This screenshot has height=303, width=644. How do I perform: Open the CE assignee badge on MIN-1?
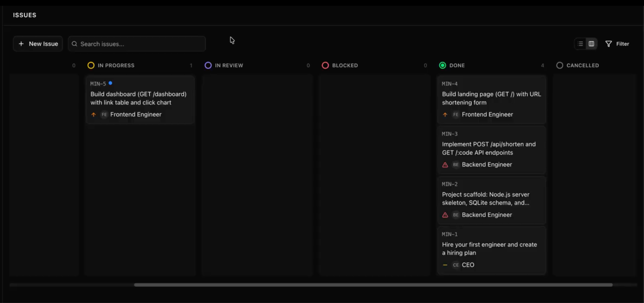click(456, 265)
